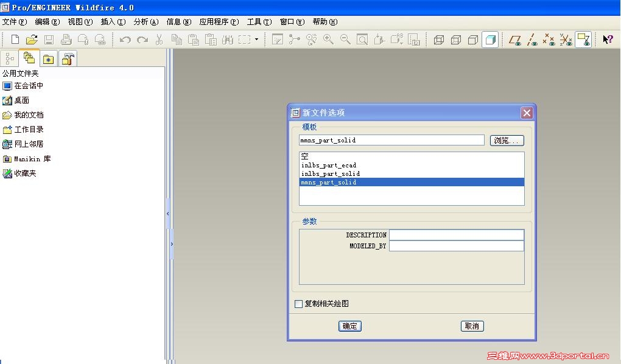
Task: Click the 浏览... browse button
Action: coord(507,140)
